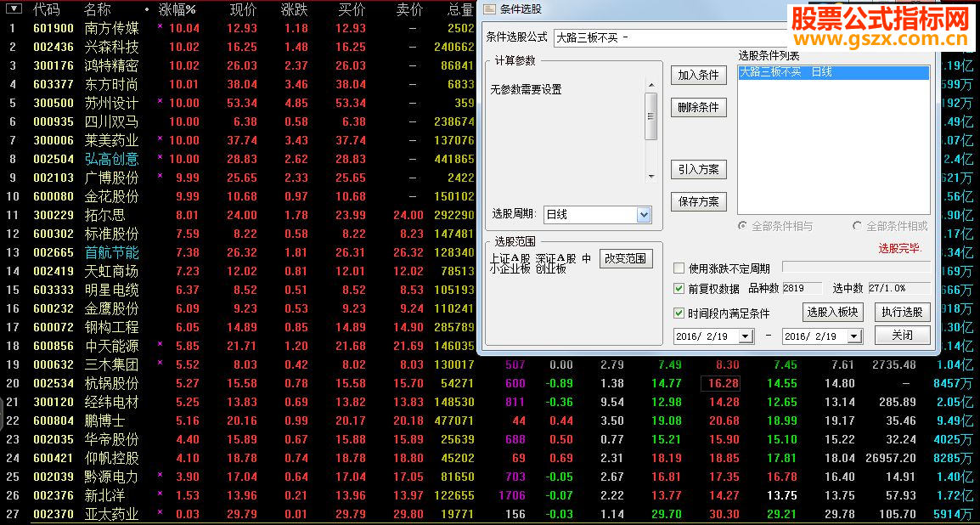This screenshot has height=525, width=980.
Task: Sort by the 名称 column header
Action: [x=98, y=9]
